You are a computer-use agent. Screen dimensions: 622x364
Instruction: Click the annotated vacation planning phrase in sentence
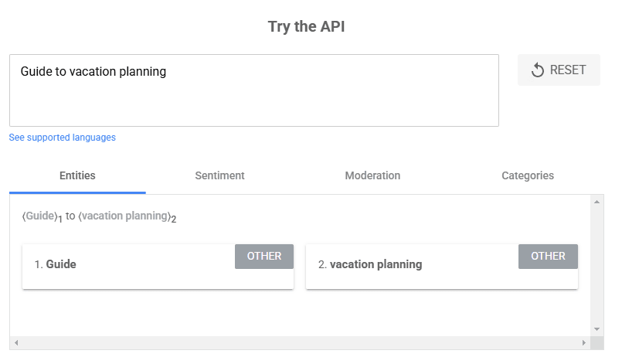point(124,216)
